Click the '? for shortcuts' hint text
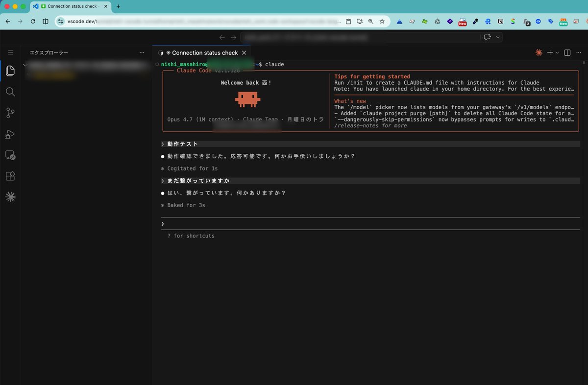The image size is (588, 385). click(191, 236)
